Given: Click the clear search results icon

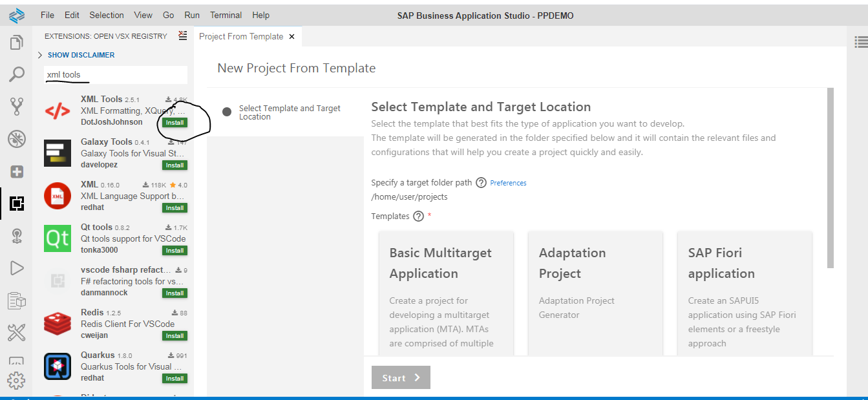Looking at the screenshot, I should [182, 36].
